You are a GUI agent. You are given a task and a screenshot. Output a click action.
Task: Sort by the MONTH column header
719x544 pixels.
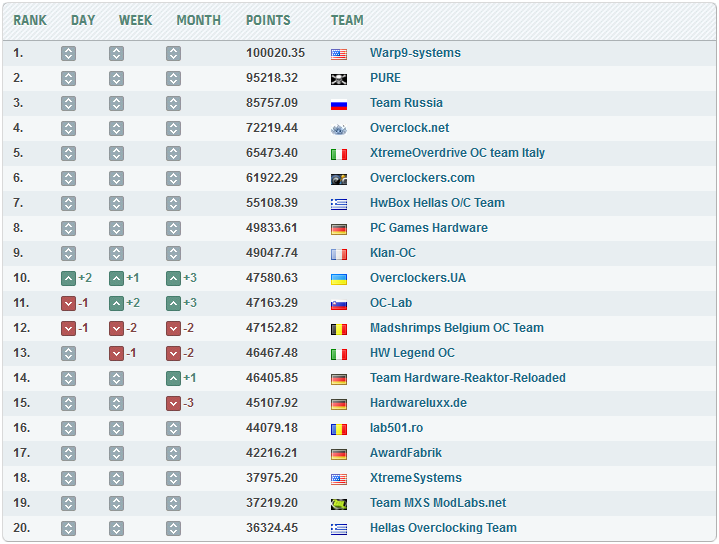tap(198, 20)
